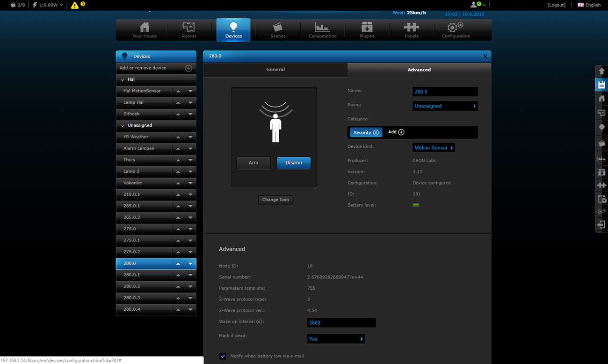608x364 pixels.
Task: Open the Mark if dead dropdown
Action: click(335, 339)
